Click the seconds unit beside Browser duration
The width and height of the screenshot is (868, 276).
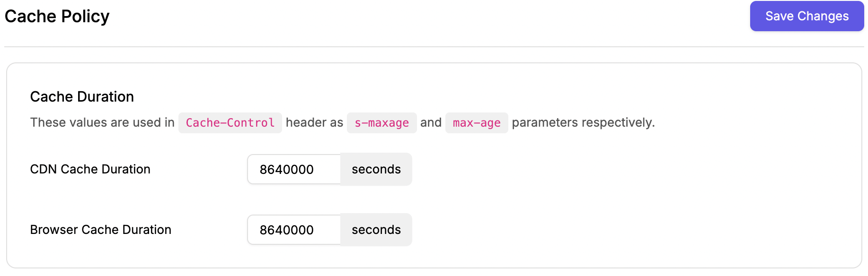(376, 230)
